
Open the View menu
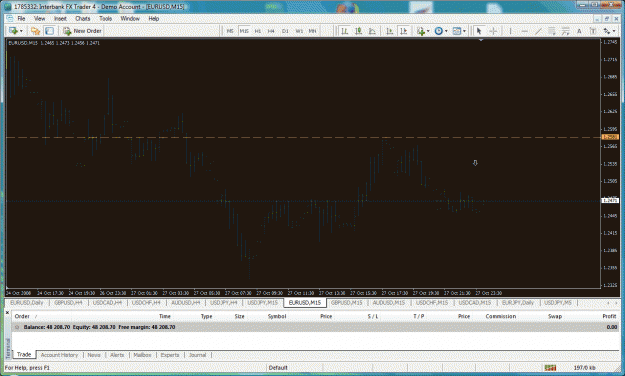pos(39,18)
